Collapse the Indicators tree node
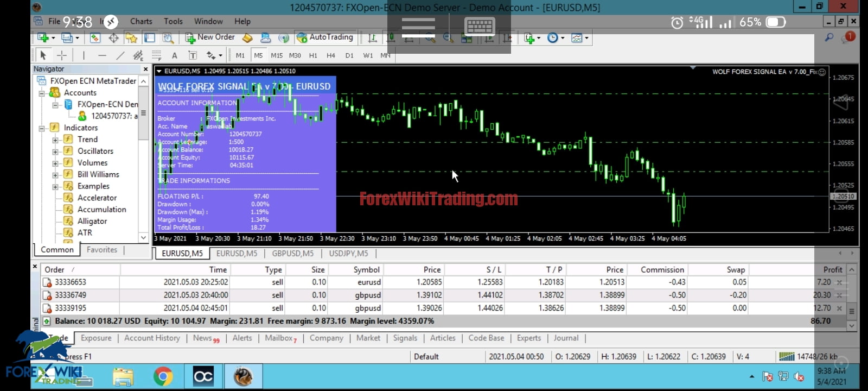The height and width of the screenshot is (391, 868). (x=42, y=128)
